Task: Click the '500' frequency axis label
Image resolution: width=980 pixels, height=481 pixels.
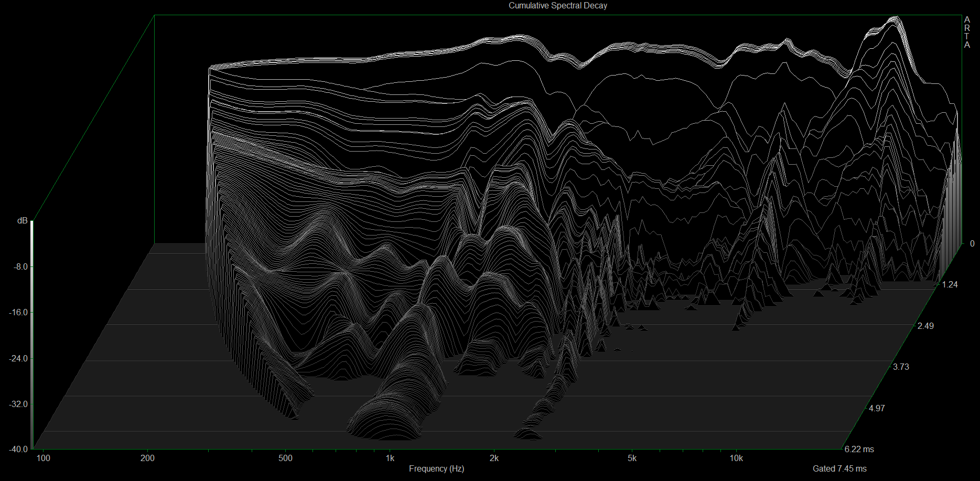Action: (286, 458)
